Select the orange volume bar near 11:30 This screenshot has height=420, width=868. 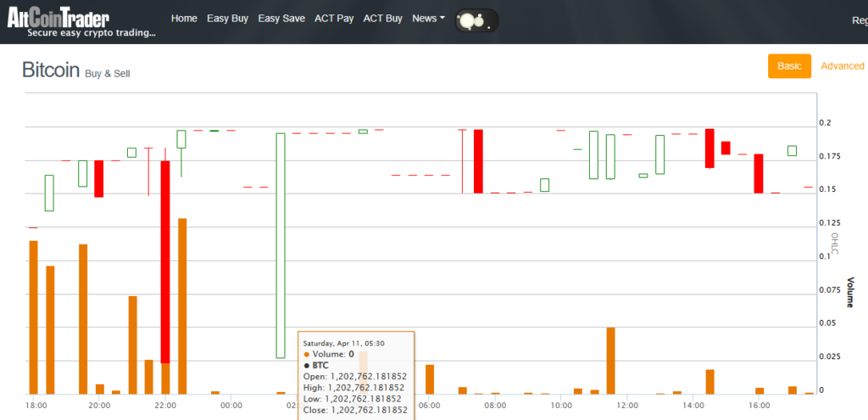coord(610,361)
